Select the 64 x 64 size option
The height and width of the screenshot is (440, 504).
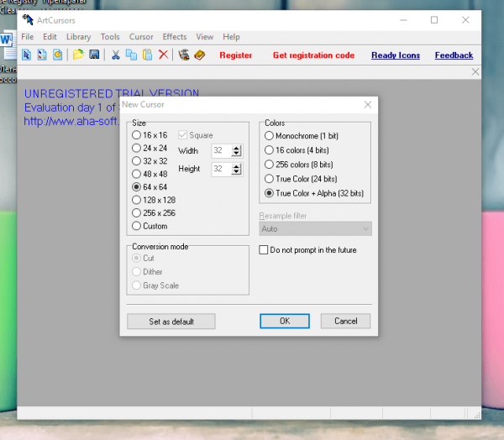[x=150, y=186]
